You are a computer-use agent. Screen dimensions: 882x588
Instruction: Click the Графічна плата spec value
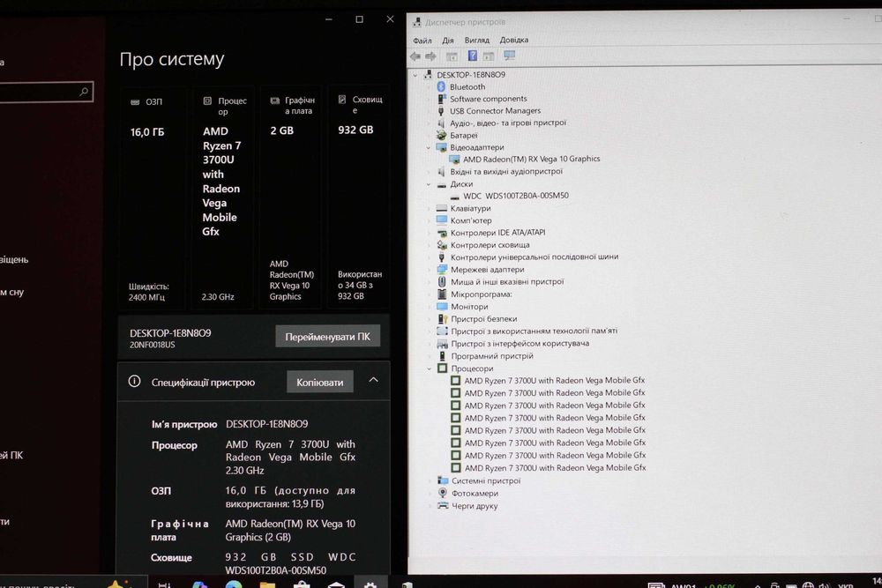290,530
